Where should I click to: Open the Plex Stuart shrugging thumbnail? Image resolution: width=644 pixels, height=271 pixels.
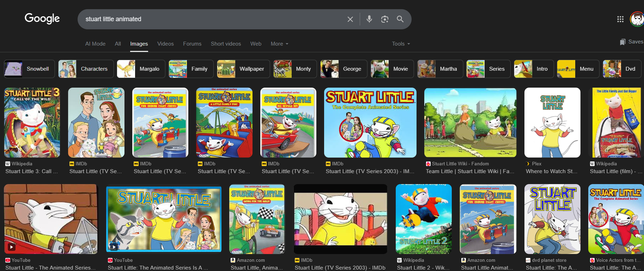coord(552,123)
